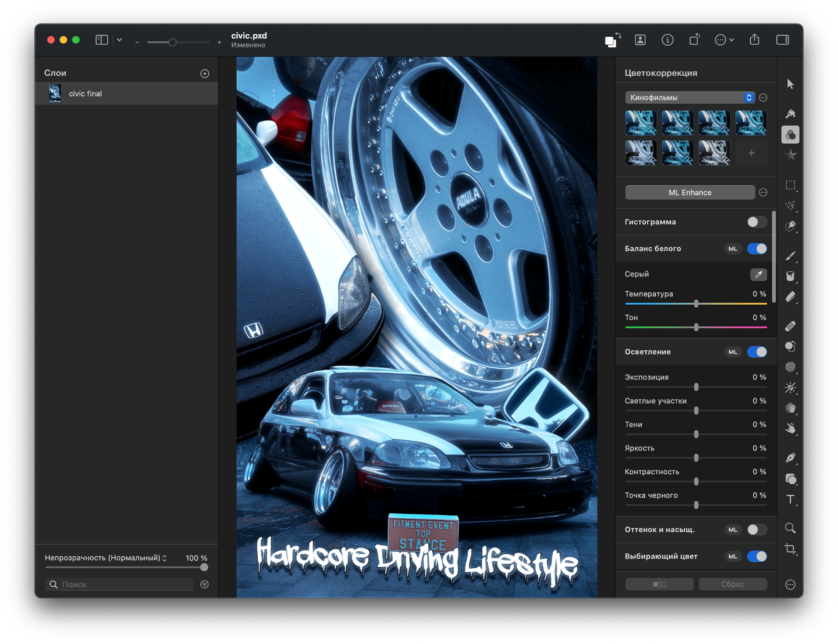Select the Arrange tool

click(790, 84)
